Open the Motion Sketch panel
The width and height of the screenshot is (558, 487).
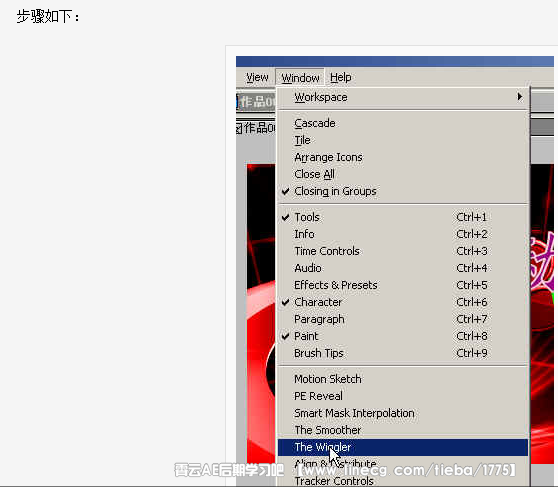403,379
